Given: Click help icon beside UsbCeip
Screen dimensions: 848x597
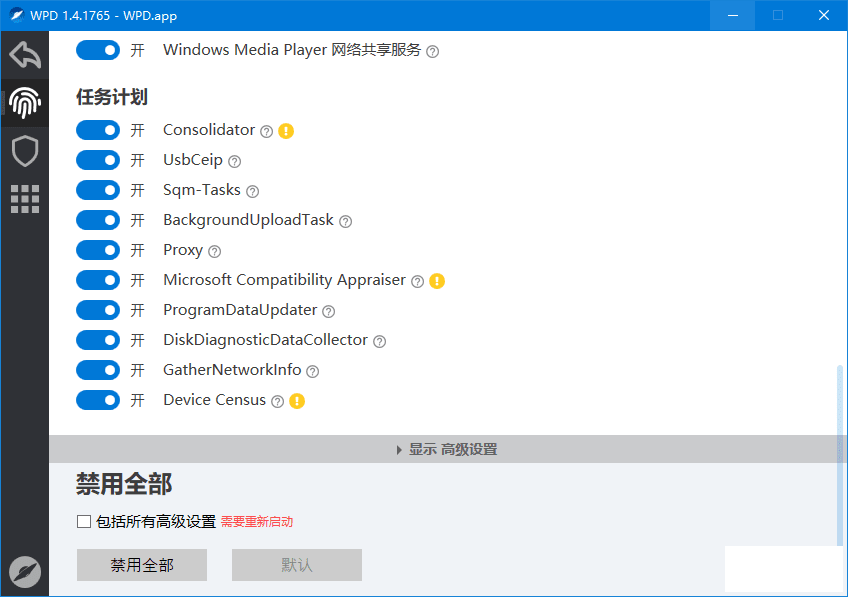Looking at the screenshot, I should pos(234,161).
